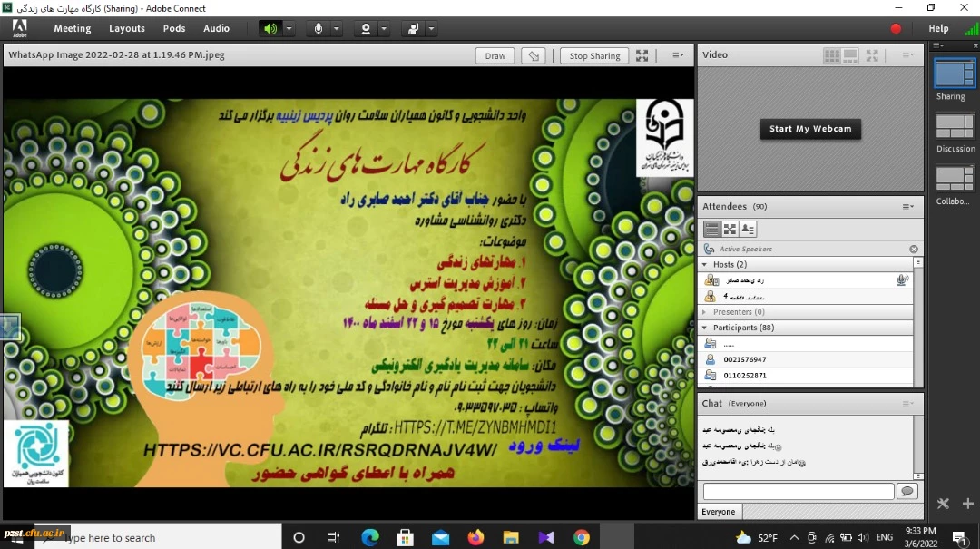Switch Video pod to grid view icon
The image size is (980, 549).
click(x=831, y=55)
